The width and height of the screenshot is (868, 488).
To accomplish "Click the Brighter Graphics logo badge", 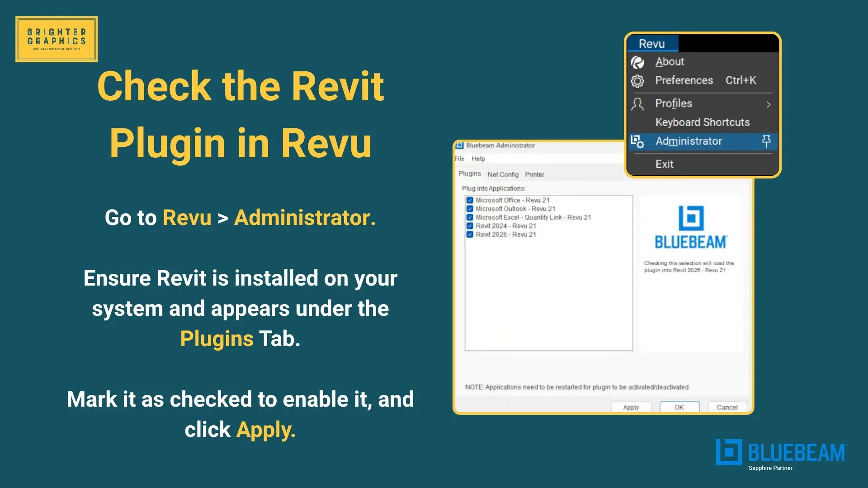I will click(x=57, y=39).
